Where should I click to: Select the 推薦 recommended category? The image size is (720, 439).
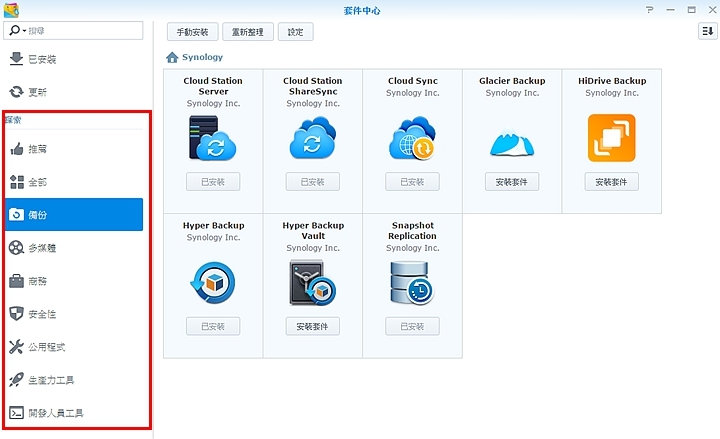73,149
